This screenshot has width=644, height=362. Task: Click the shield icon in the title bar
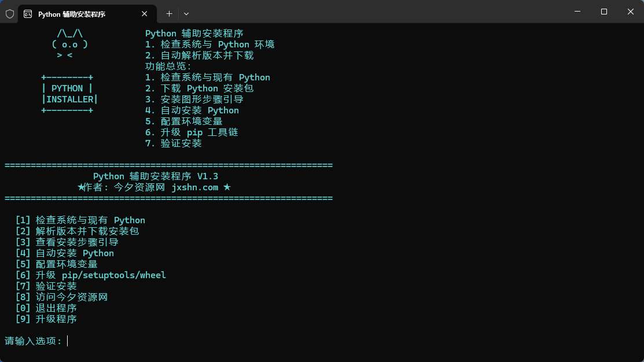click(x=10, y=13)
